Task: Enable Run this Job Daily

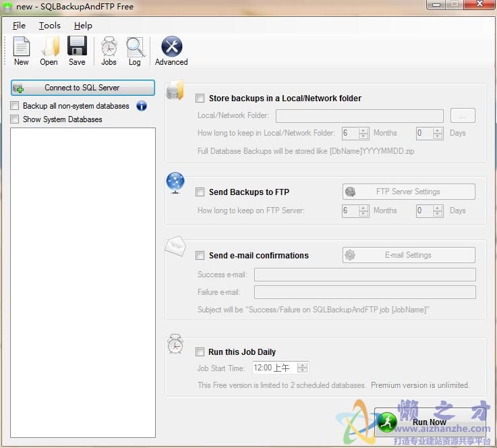Action: coord(200,352)
